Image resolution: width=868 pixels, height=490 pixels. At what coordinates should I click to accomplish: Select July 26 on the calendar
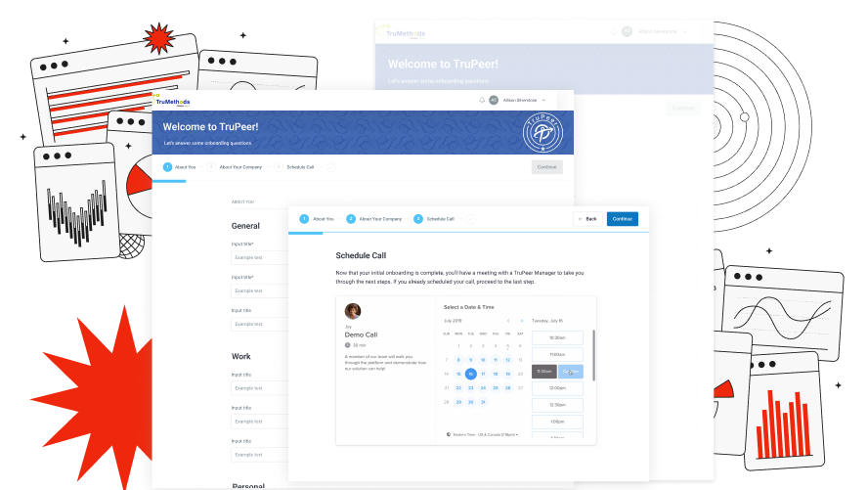click(x=507, y=387)
